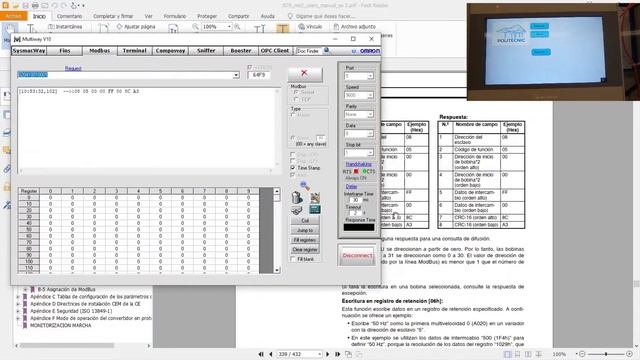The width and height of the screenshot is (640, 360).
Task: Click the trash bin icon in Multiway
Action: point(297,198)
